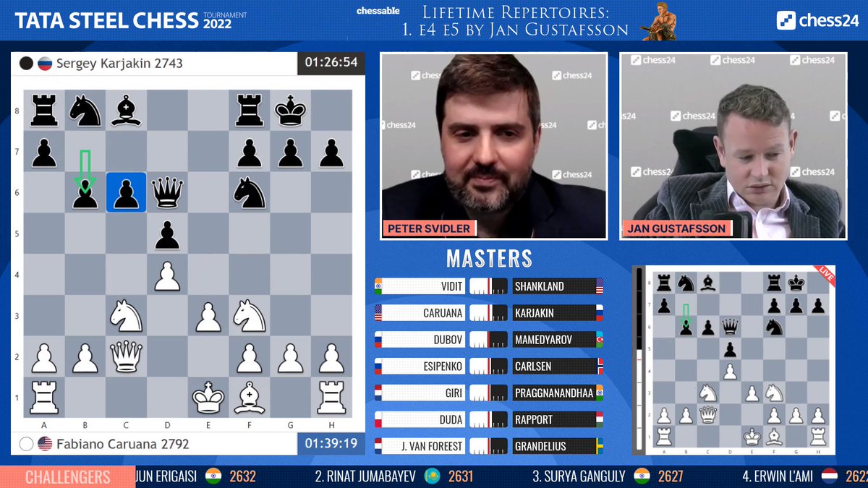
Task: Click Caruana's clock showing 01:39:19
Action: [331, 443]
